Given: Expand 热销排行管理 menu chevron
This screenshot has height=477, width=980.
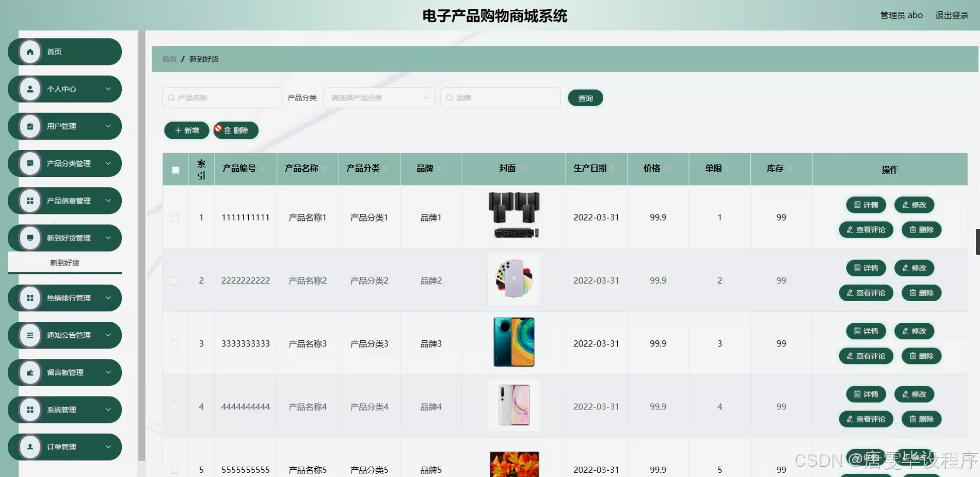Looking at the screenshot, I should pyautogui.click(x=108, y=298).
